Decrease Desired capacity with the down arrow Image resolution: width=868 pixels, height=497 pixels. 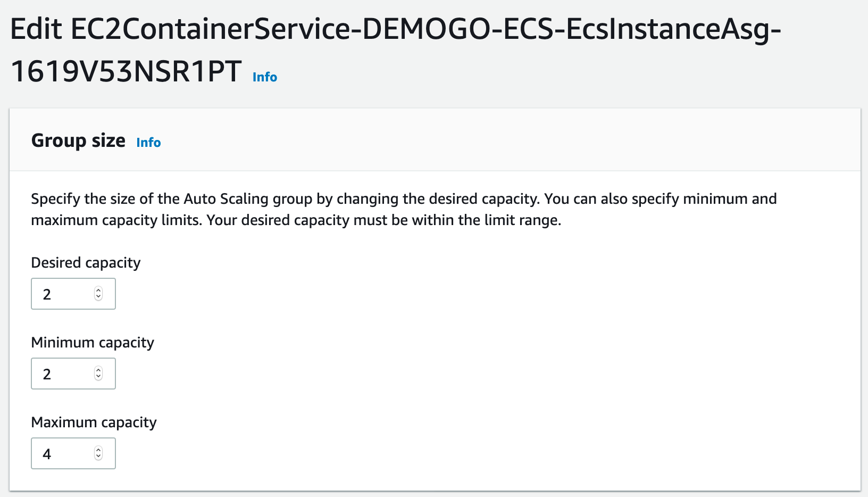coord(98,297)
